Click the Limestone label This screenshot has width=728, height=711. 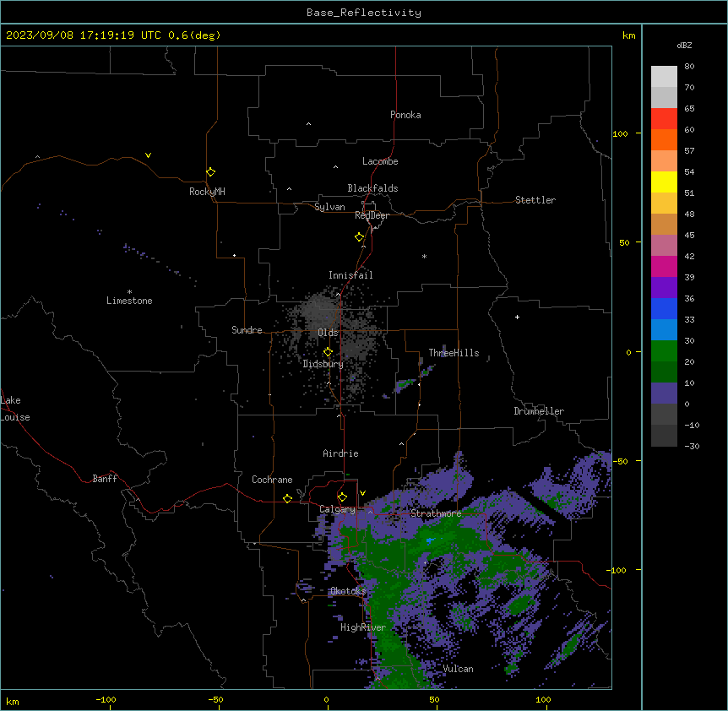(x=129, y=301)
